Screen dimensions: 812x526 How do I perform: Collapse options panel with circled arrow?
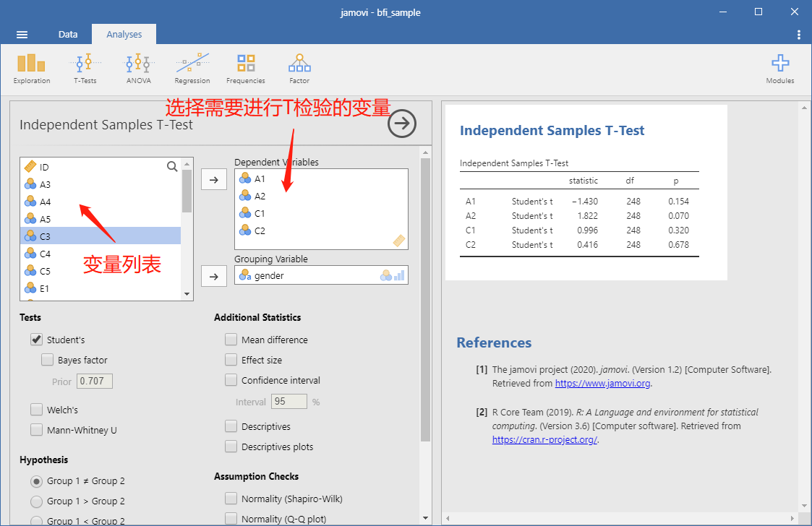point(402,124)
